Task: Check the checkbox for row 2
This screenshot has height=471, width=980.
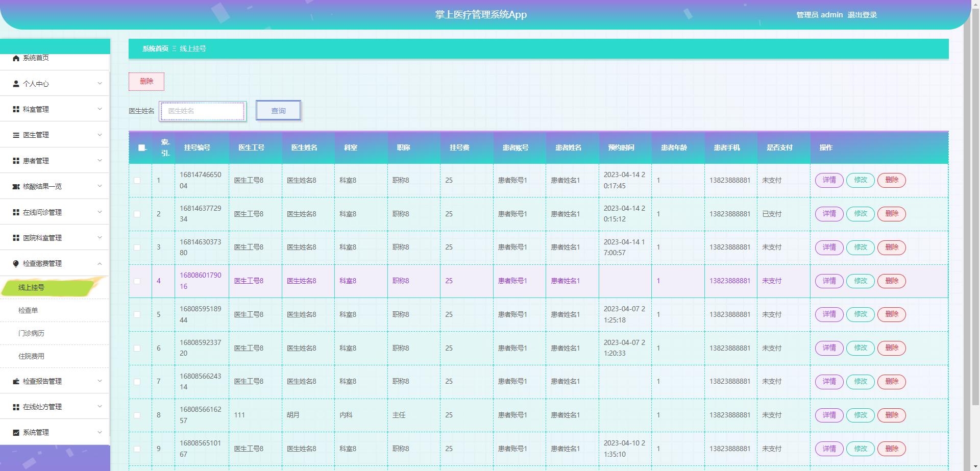Action: [137, 214]
